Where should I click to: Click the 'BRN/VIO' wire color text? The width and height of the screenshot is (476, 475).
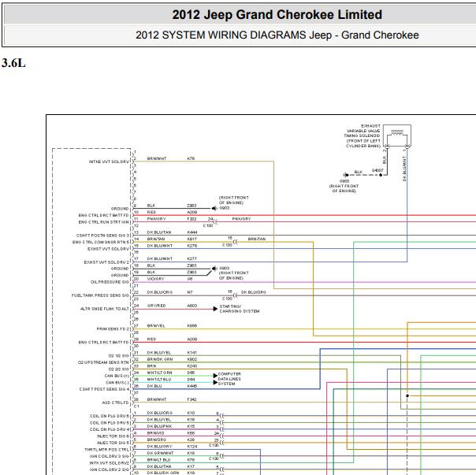tap(156, 432)
